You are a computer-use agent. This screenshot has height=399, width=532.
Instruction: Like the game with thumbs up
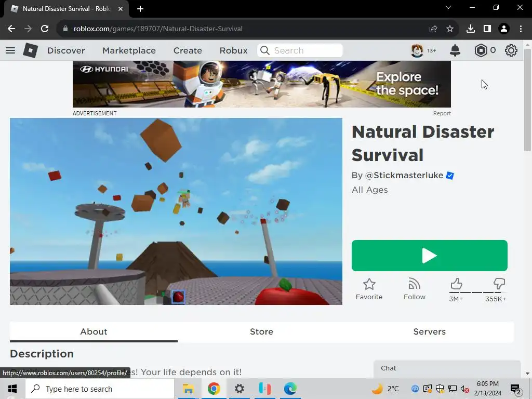pos(456,284)
